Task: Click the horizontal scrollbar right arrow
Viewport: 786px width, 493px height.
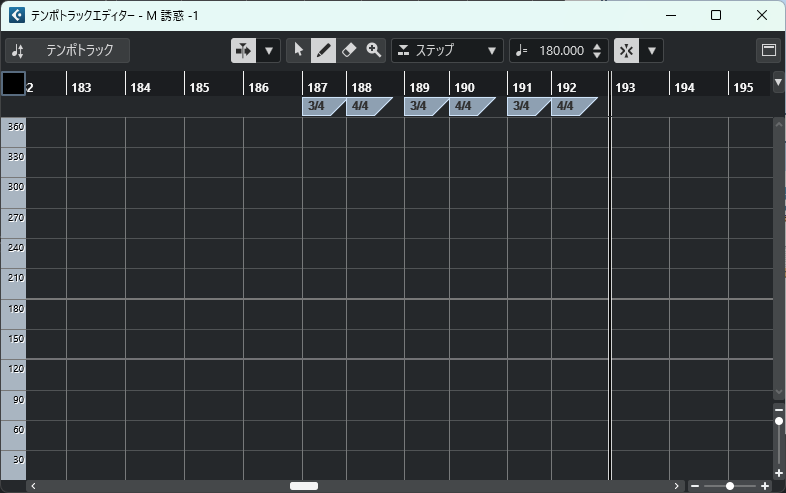Action: [x=676, y=486]
